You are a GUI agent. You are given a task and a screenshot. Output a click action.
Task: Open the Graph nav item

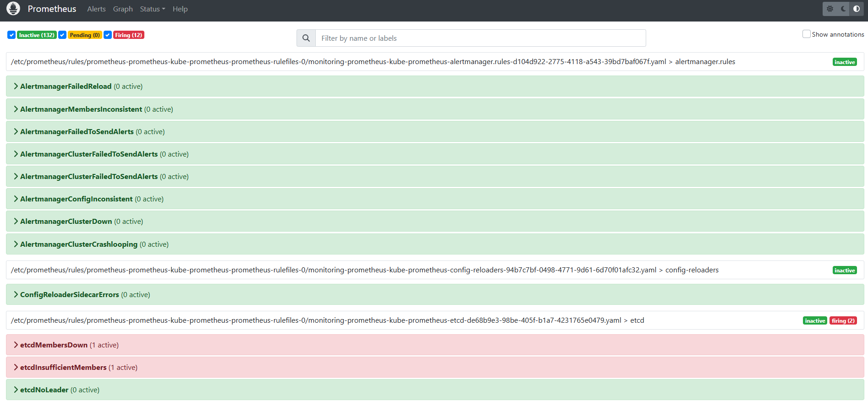pos(123,9)
